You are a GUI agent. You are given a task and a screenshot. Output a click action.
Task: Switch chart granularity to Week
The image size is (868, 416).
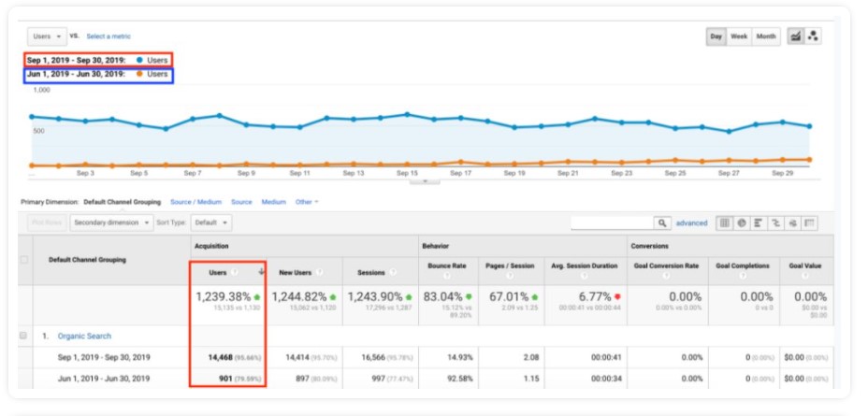pyautogui.click(x=739, y=36)
